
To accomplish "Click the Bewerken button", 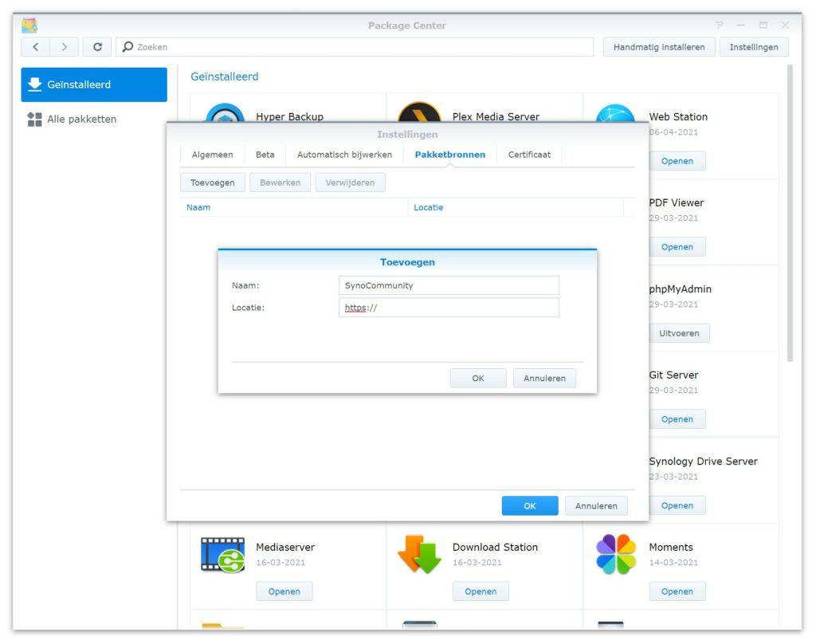I will (x=280, y=183).
